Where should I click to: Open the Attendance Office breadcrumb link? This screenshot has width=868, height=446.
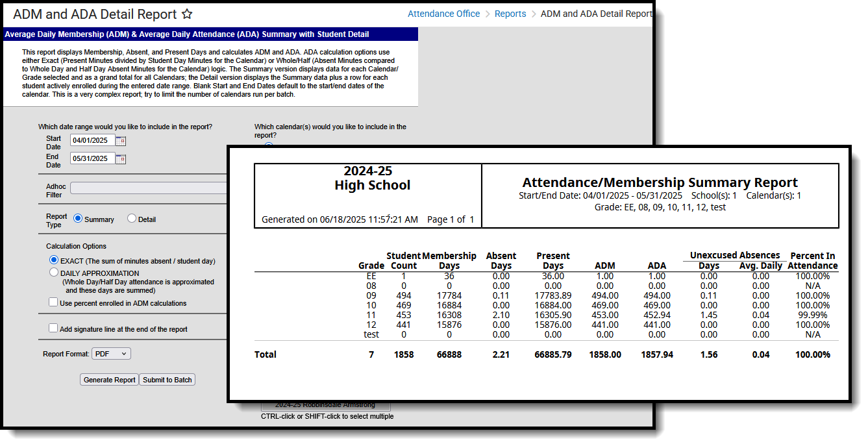(444, 14)
